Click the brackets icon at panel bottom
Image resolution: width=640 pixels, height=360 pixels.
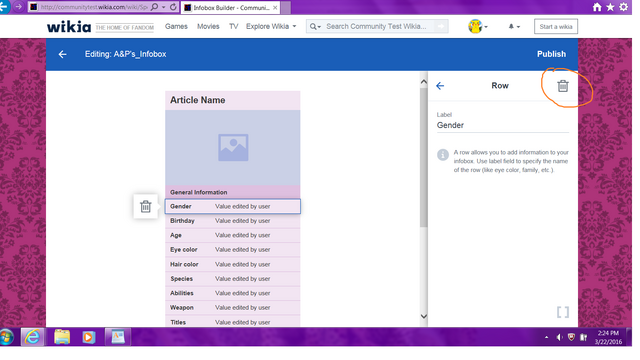pyautogui.click(x=562, y=312)
